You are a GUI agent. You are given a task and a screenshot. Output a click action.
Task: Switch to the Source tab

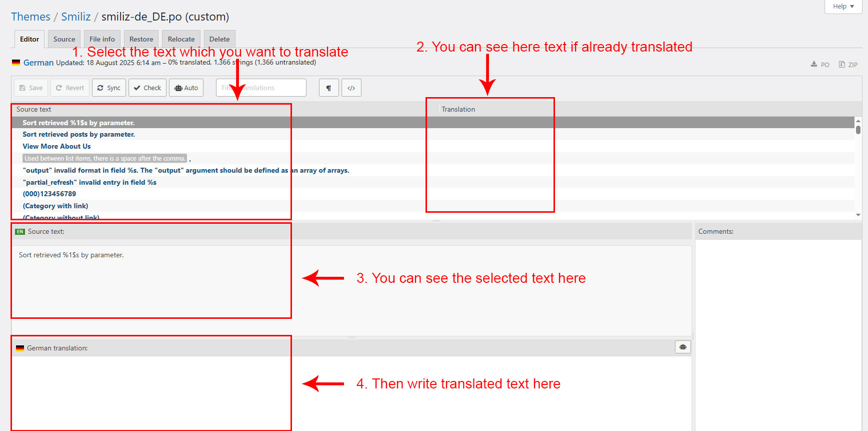tap(64, 39)
